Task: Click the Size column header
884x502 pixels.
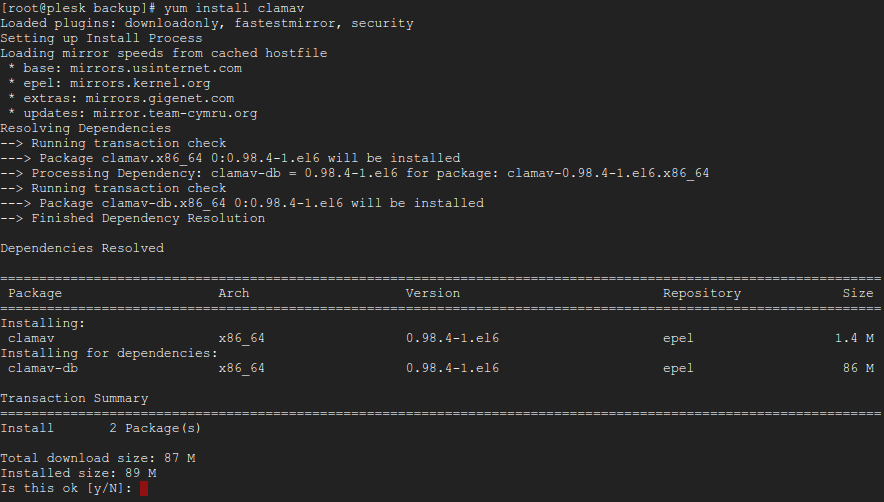Action: 858,293
